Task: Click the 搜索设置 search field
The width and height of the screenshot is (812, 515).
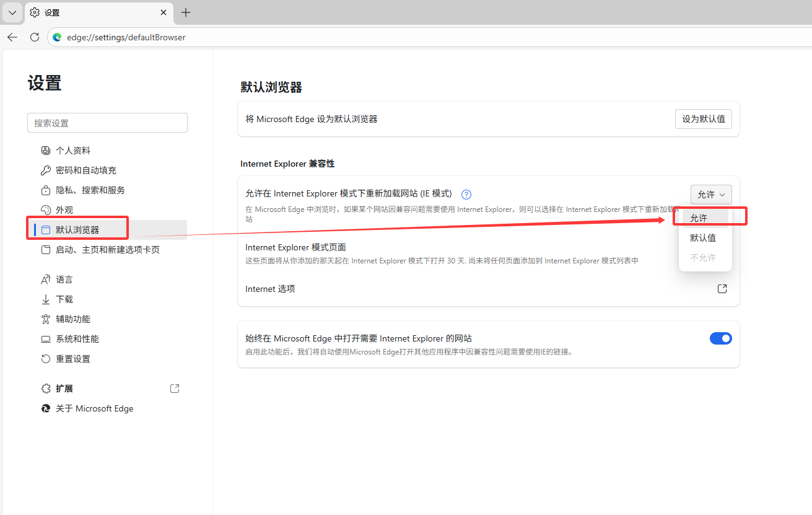Action: coord(107,123)
